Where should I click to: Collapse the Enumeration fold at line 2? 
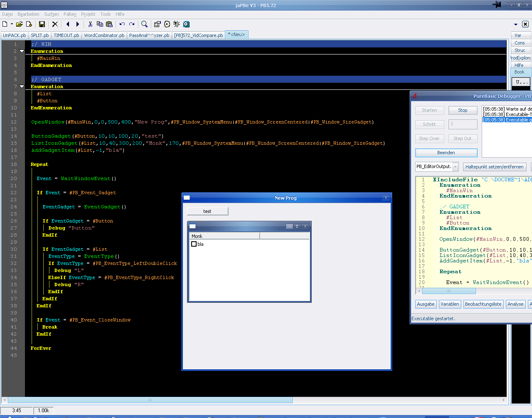22,51
